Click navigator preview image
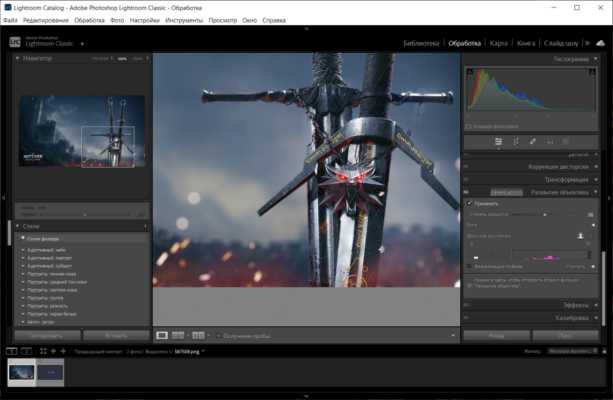Screen dimensions: 613x400 pos(82,131)
